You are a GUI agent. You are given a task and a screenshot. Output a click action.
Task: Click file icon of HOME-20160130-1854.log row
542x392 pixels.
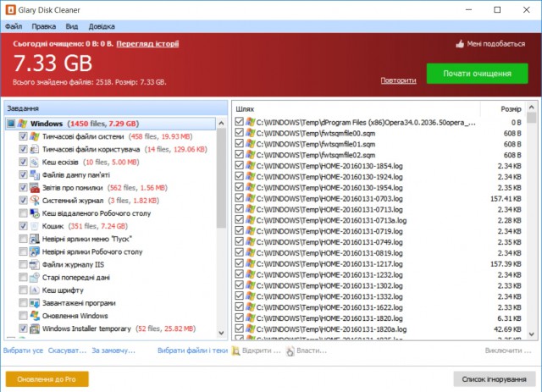point(251,166)
